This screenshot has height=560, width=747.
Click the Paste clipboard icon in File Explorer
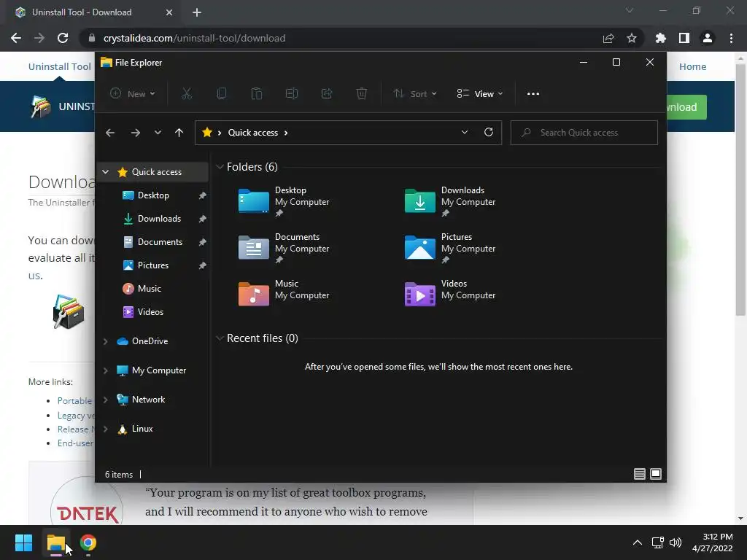[x=256, y=94]
